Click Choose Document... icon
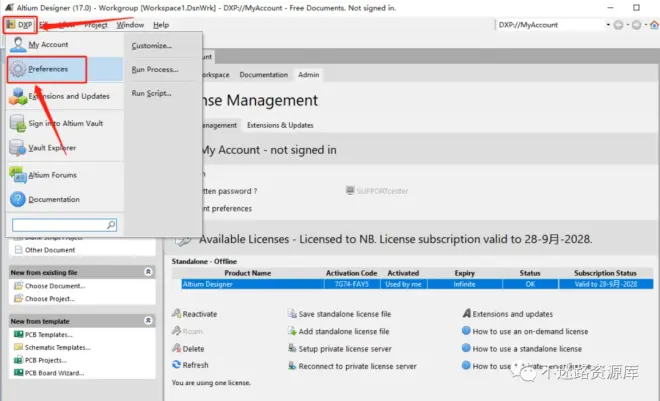The width and height of the screenshot is (660, 401). coord(18,286)
